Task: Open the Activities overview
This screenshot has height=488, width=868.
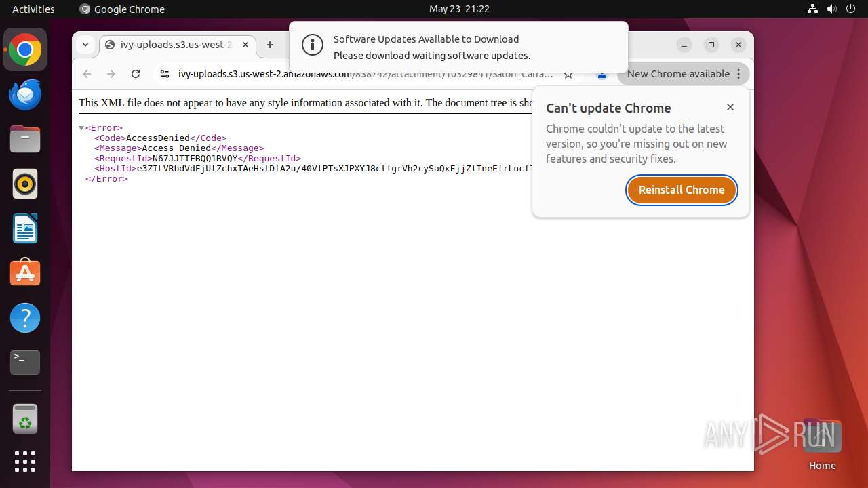Action: tap(33, 9)
